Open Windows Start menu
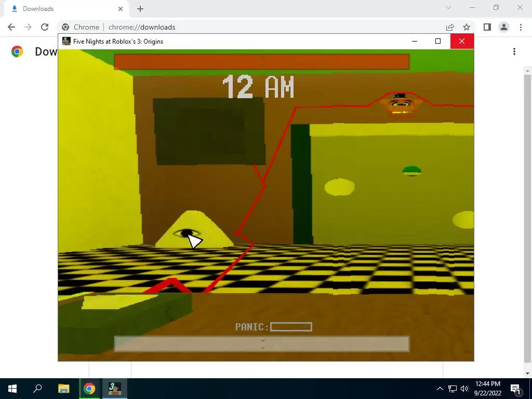Image resolution: width=532 pixels, height=399 pixels. (x=12, y=389)
